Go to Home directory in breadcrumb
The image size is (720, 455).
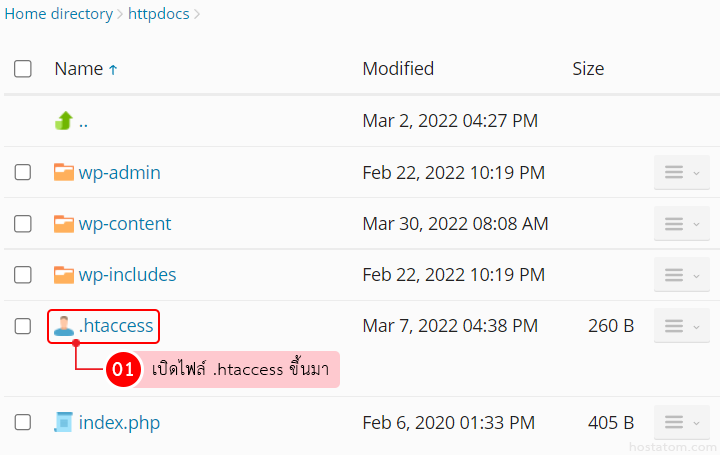(x=59, y=14)
